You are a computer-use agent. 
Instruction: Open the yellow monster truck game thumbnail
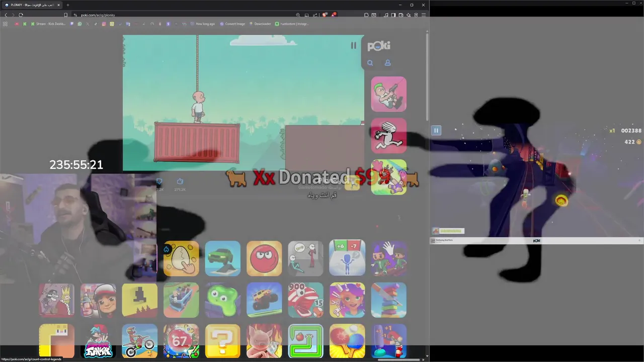coord(264,300)
